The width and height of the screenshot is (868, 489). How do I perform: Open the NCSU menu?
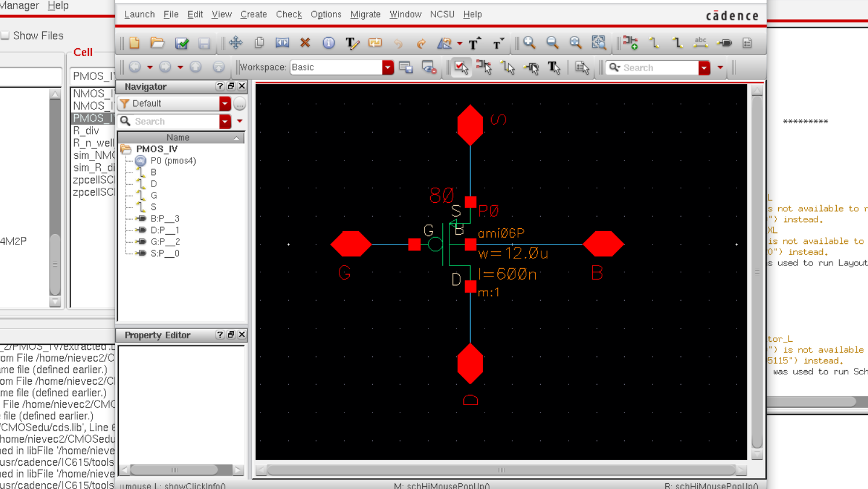point(442,14)
